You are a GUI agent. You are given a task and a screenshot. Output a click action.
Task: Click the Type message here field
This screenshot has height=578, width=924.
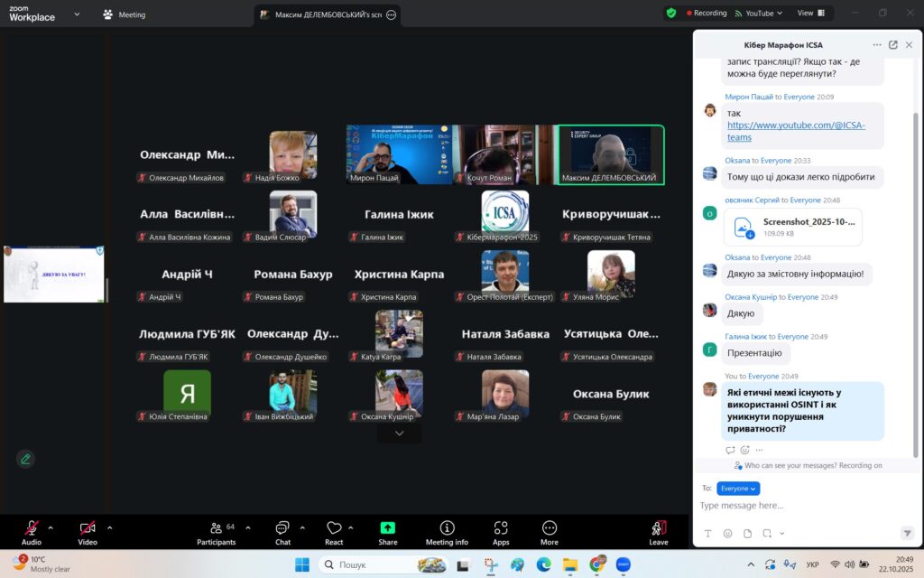[794, 506]
